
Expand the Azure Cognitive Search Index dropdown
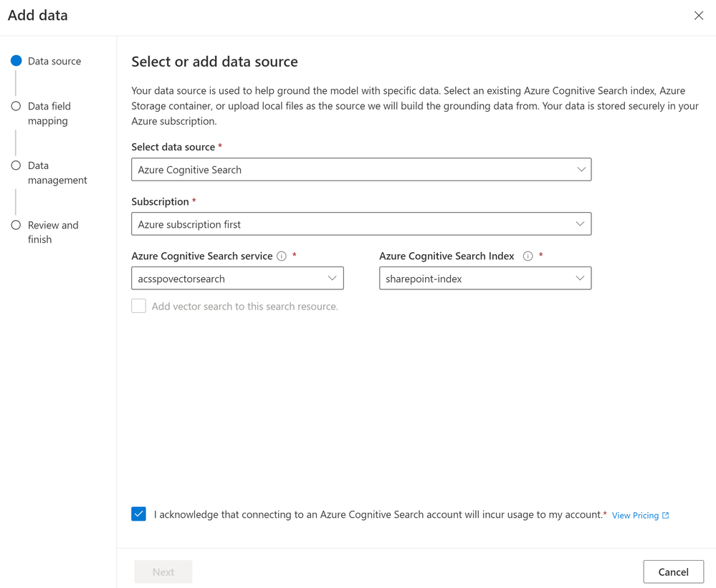pyautogui.click(x=485, y=279)
